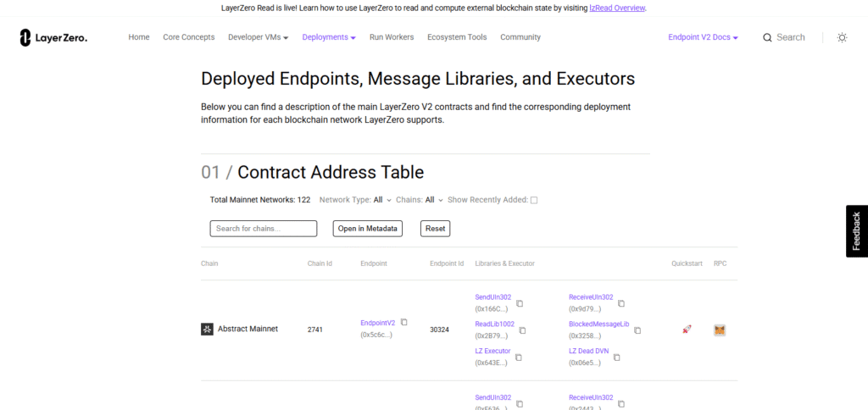Copy the LZ Executor address
This screenshot has height=410, width=868.
(x=519, y=357)
